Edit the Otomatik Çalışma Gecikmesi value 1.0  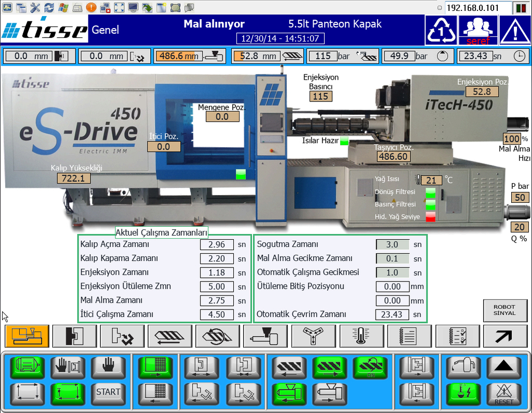point(392,273)
